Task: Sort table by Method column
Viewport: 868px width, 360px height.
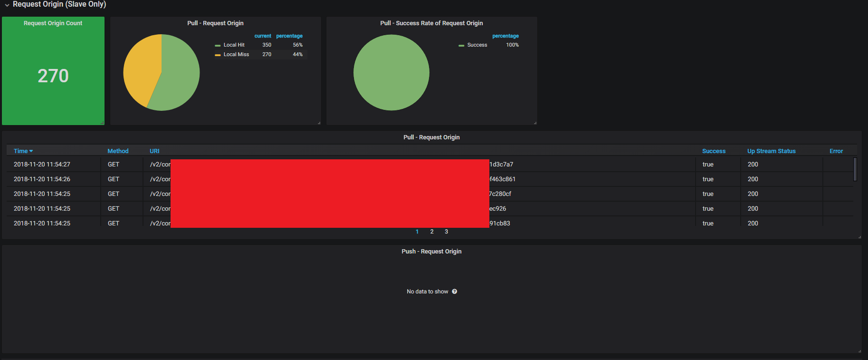Action: click(118, 151)
